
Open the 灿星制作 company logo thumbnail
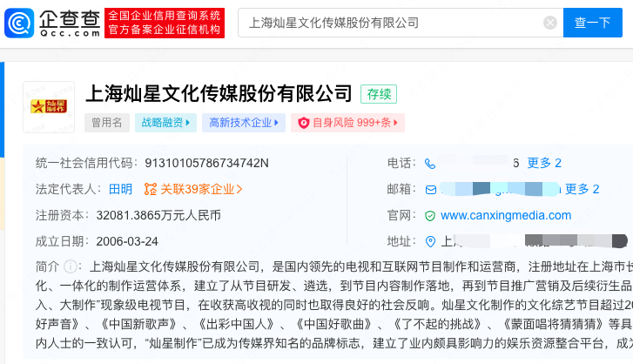[x=49, y=107]
